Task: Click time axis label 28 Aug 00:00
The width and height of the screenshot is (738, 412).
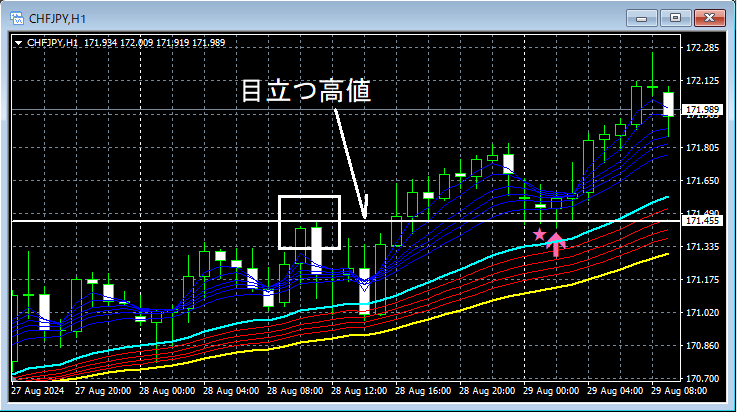Action: coord(167,391)
